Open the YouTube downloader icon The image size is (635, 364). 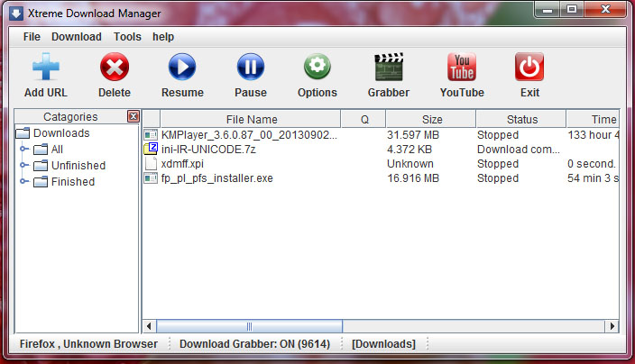tap(462, 68)
